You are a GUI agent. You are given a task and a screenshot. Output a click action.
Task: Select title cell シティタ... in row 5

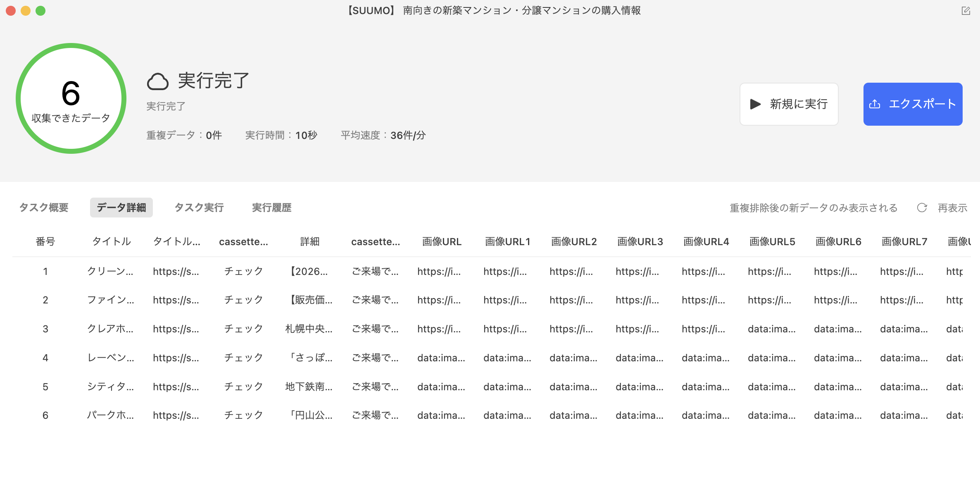[110, 387]
